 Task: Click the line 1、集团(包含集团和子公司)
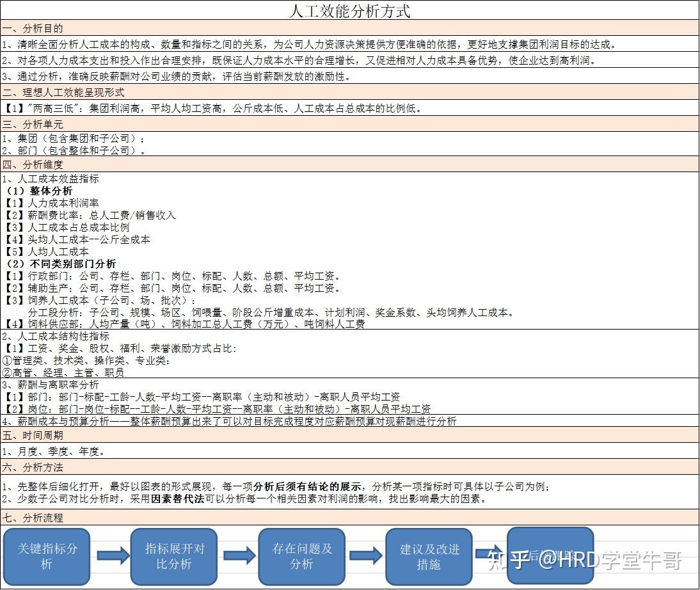point(74,138)
